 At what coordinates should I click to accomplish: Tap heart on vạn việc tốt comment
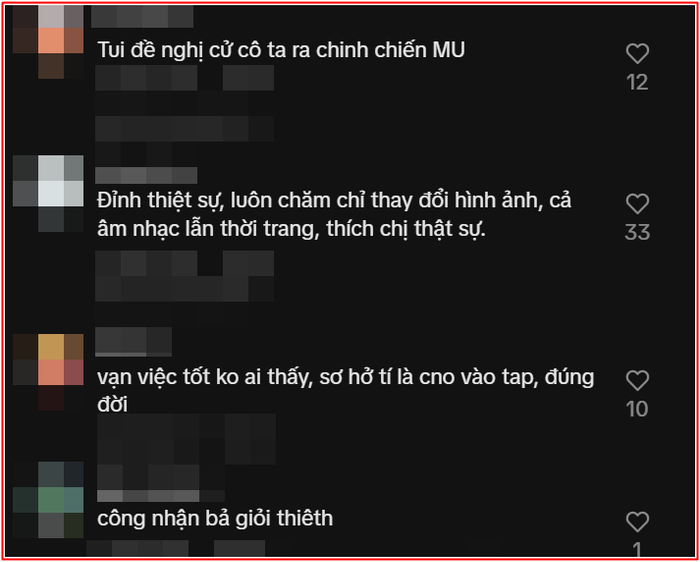coord(637,381)
